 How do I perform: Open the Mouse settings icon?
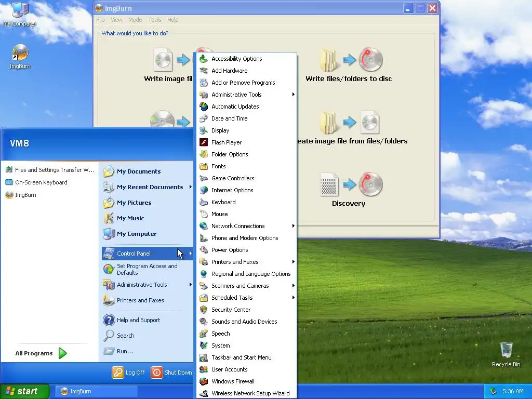pos(204,214)
